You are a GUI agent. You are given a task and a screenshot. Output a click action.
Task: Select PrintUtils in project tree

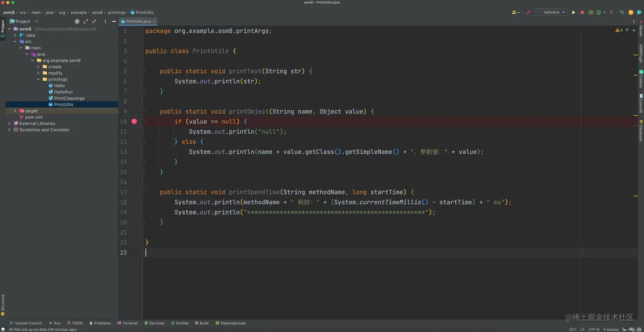(61, 104)
